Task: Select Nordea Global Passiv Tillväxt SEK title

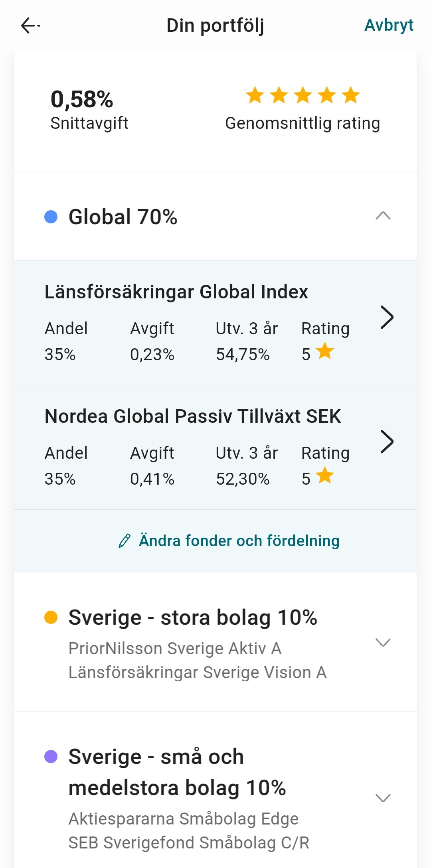Action: tap(192, 416)
